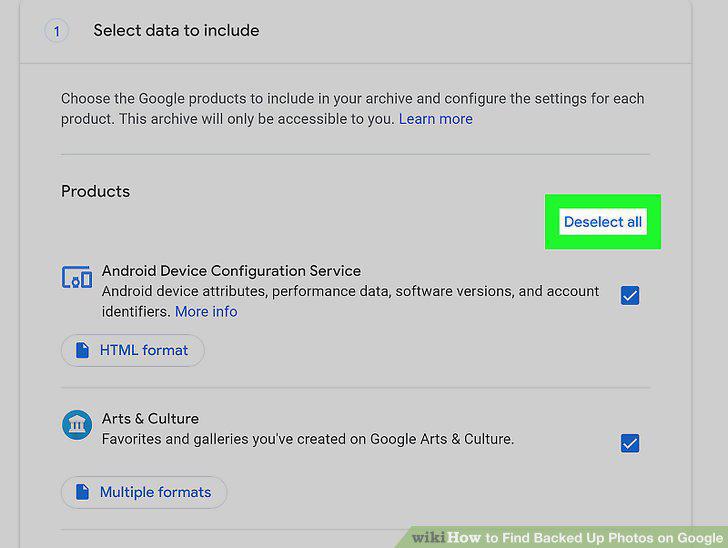
Task: Open More info for Android Device Configuration
Action: click(206, 312)
